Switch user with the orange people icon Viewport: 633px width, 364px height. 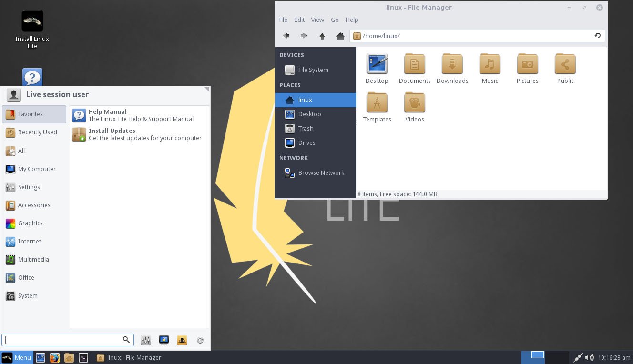pos(182,340)
